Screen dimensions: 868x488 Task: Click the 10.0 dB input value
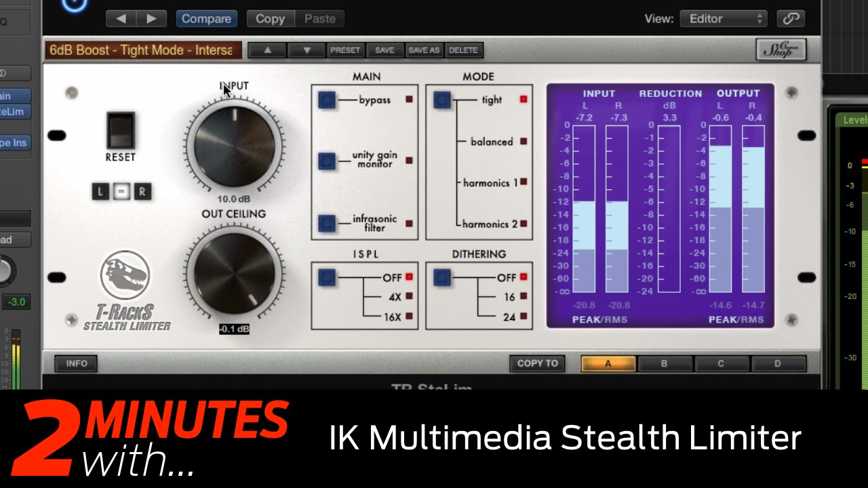tap(234, 199)
